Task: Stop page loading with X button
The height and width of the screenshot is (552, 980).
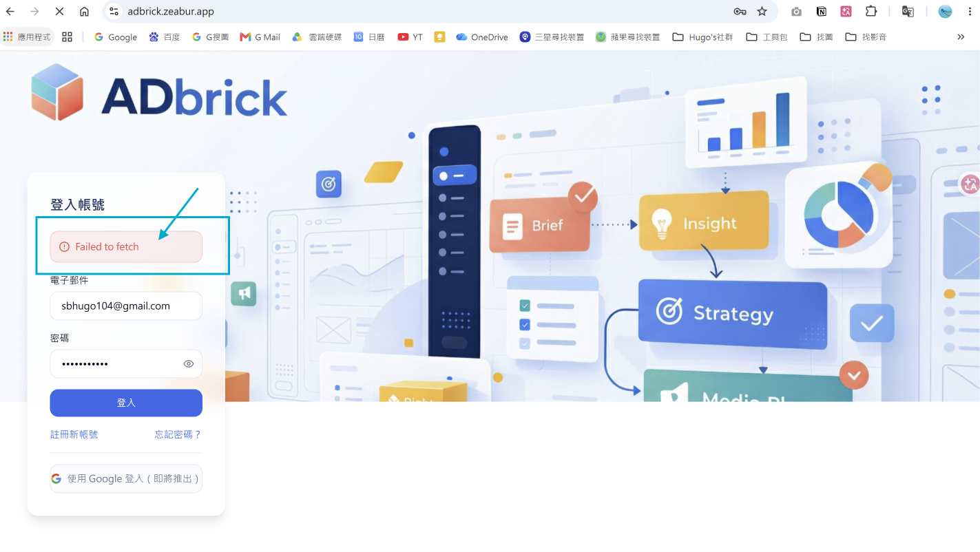Action: coord(59,12)
